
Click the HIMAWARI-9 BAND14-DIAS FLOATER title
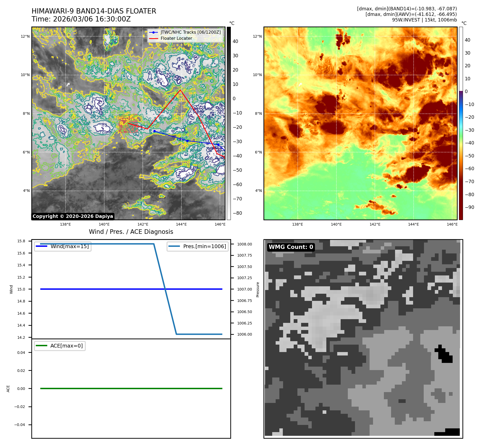click(94, 11)
